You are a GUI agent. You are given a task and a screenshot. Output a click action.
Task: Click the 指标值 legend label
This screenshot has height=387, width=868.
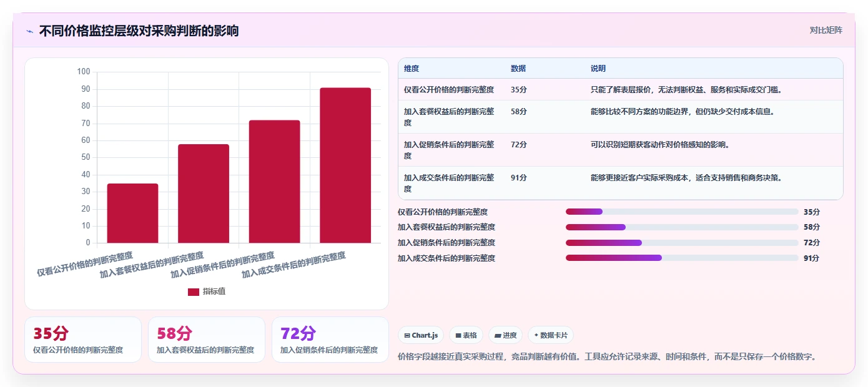(214, 291)
